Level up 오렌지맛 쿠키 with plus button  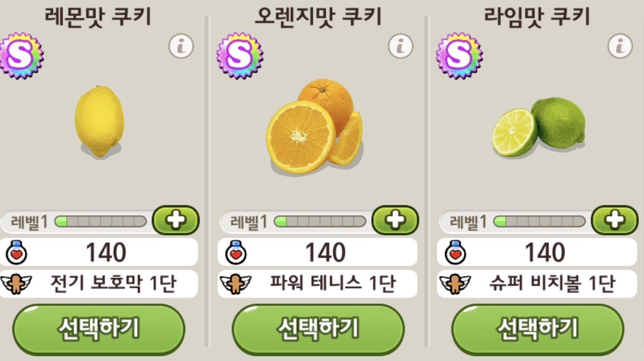(395, 220)
